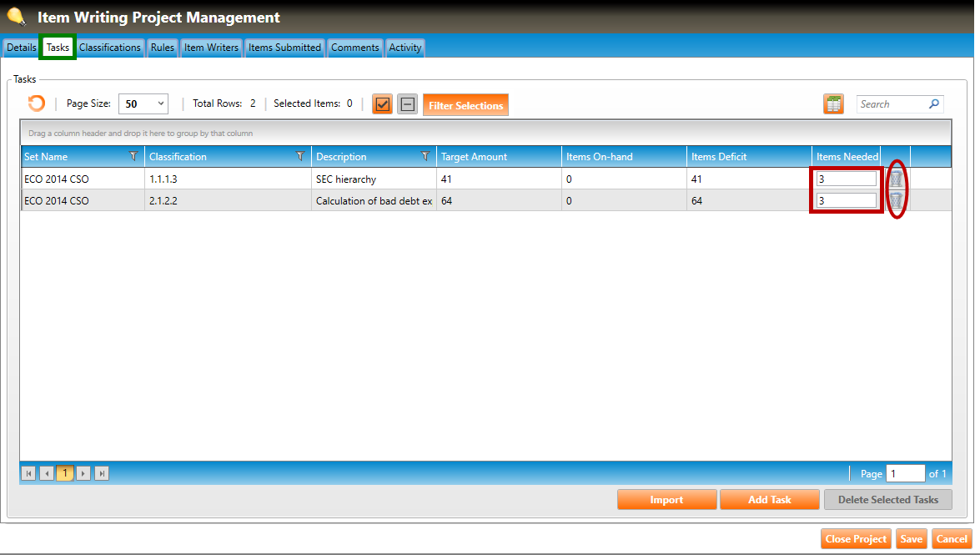Delete the SEC hierarchy task row
Image resolution: width=980 pixels, height=555 pixels.
click(x=896, y=179)
